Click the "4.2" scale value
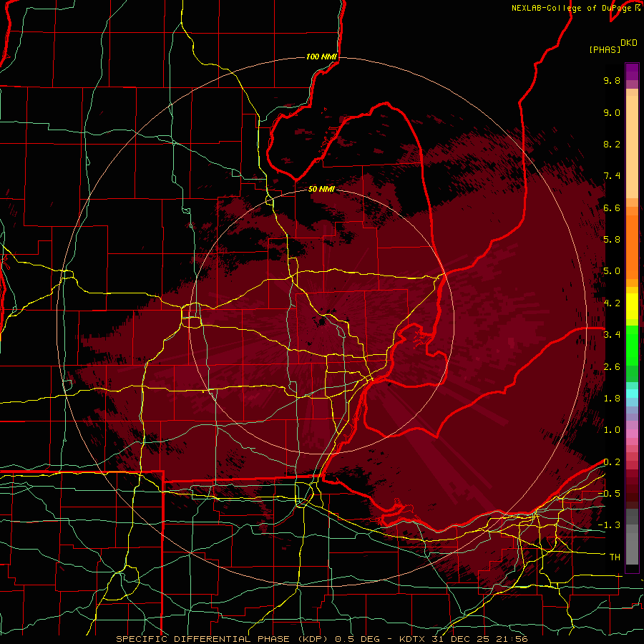 pyautogui.click(x=612, y=303)
